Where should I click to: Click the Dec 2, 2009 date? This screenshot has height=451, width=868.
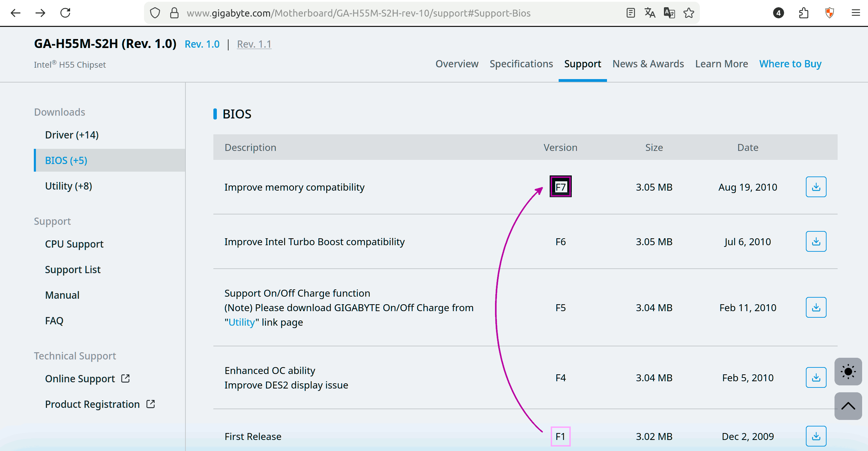(748, 436)
